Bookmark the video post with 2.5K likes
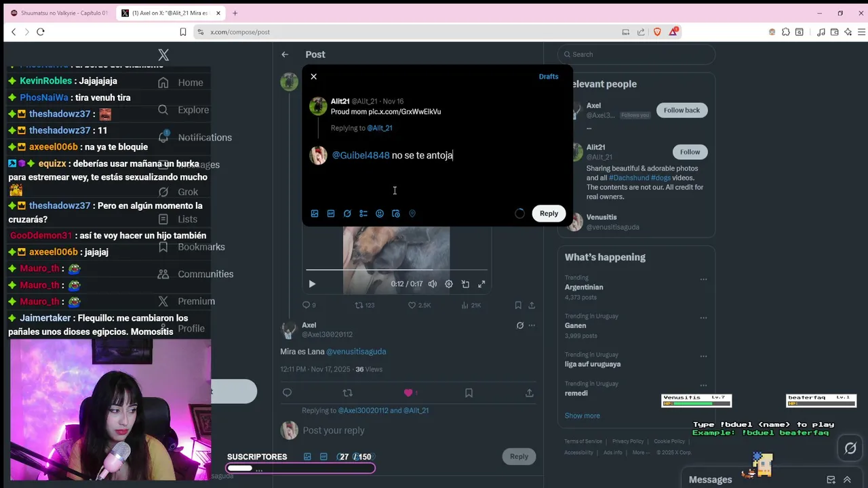The image size is (868, 488). pos(518,306)
